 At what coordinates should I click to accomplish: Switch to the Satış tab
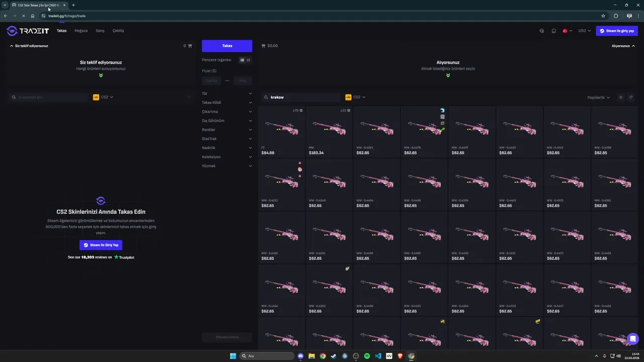[x=100, y=31]
